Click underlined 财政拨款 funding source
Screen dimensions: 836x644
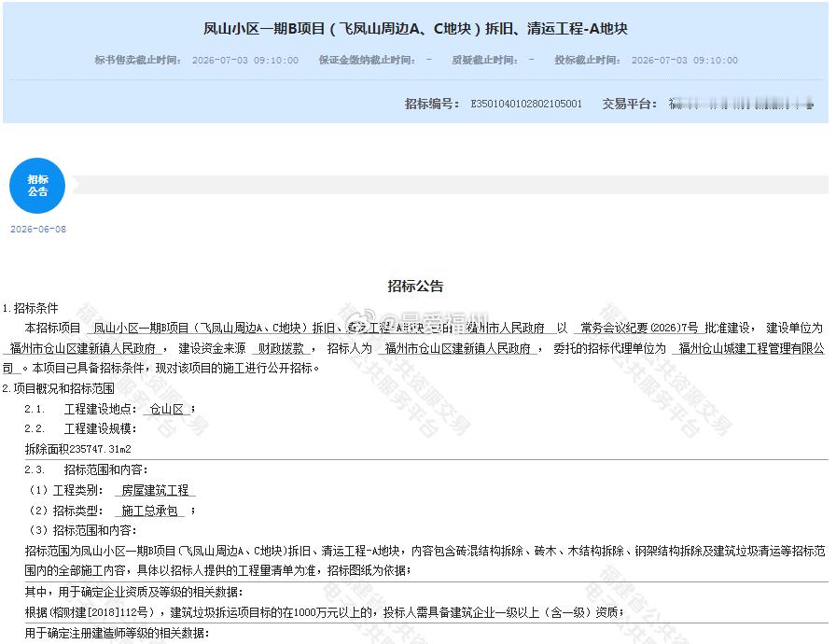click(281, 349)
